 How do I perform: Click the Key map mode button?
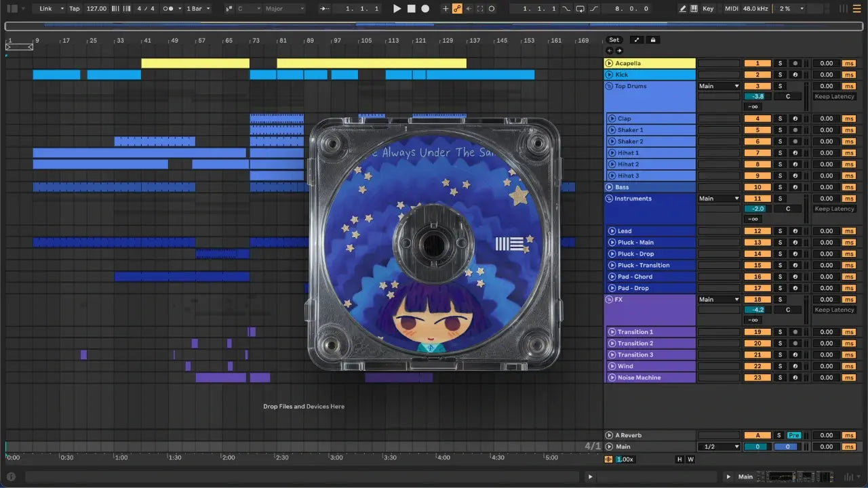pyautogui.click(x=708, y=9)
